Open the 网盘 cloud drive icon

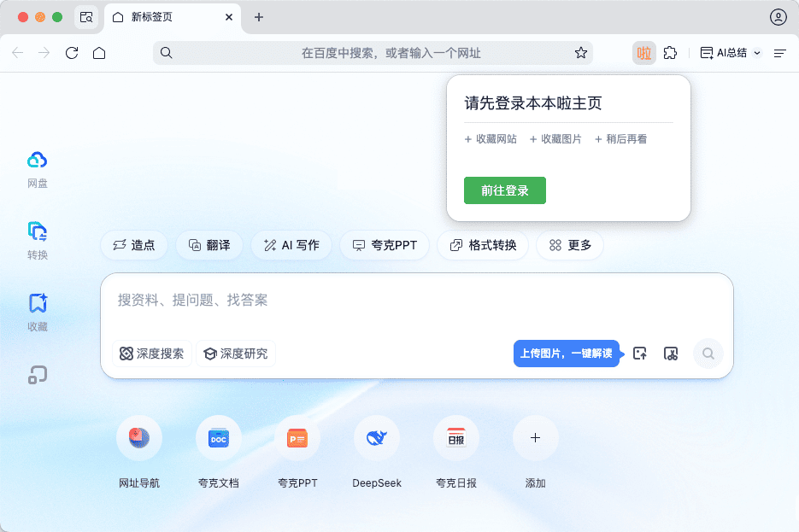pyautogui.click(x=38, y=161)
